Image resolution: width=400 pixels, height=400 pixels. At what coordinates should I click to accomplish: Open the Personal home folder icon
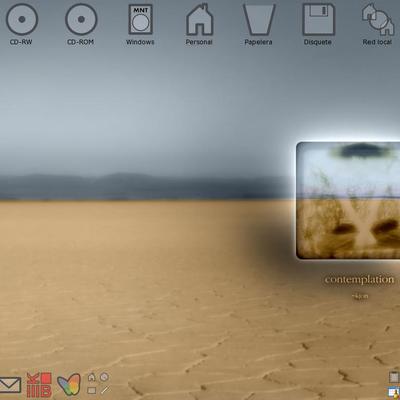click(199, 19)
